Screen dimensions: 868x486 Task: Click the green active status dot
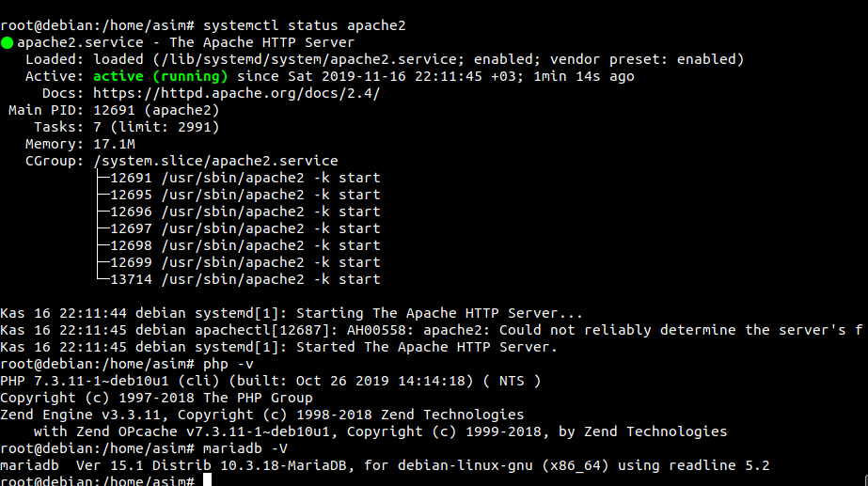tap(7, 42)
